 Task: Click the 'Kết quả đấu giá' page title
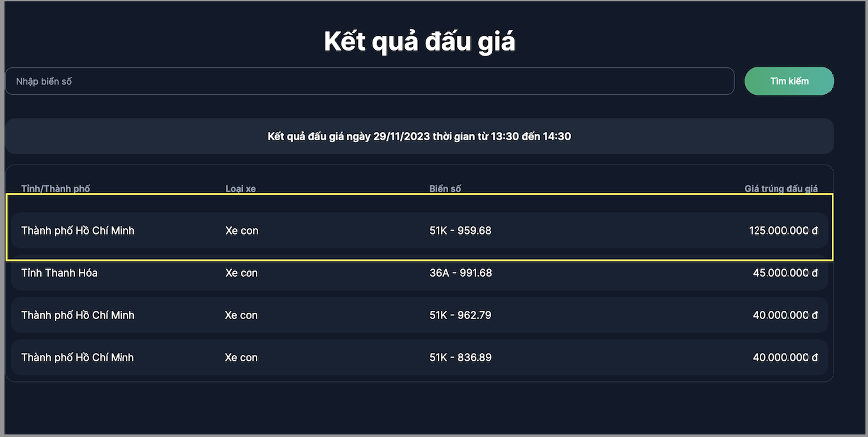point(419,42)
